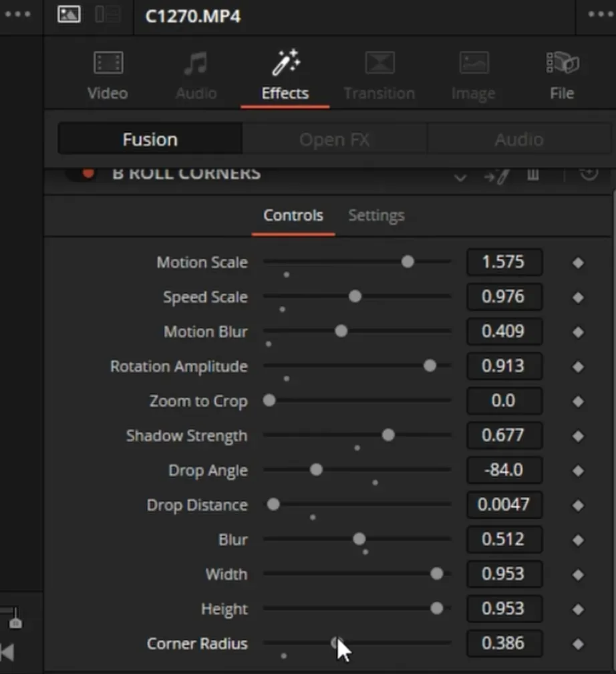Click the Corner Radius value field 0.386

(504, 643)
